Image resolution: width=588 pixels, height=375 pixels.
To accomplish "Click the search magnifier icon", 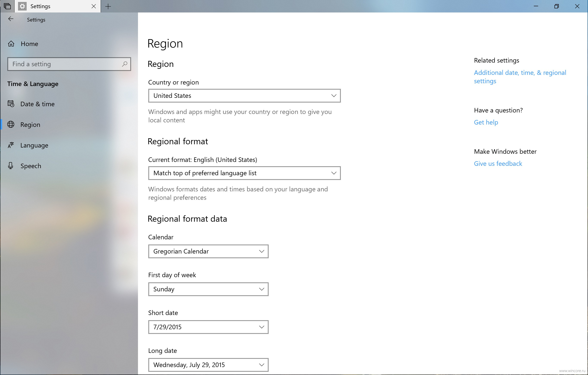I will 124,64.
